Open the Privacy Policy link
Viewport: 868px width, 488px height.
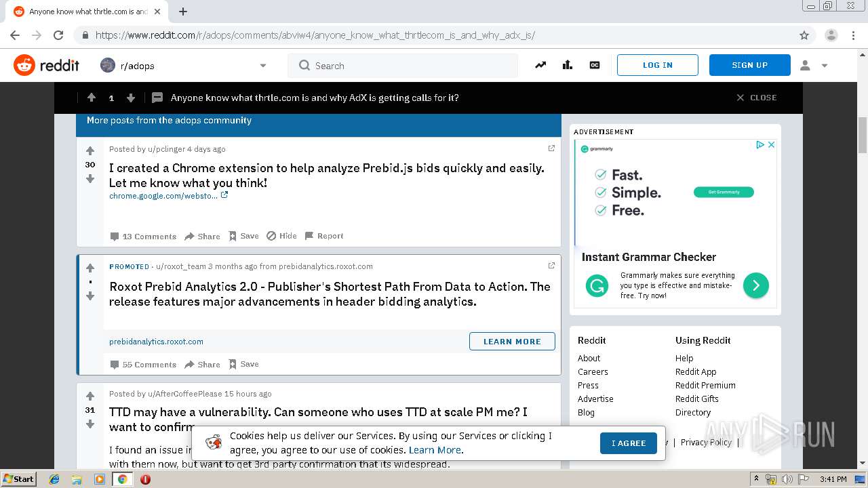click(x=706, y=442)
